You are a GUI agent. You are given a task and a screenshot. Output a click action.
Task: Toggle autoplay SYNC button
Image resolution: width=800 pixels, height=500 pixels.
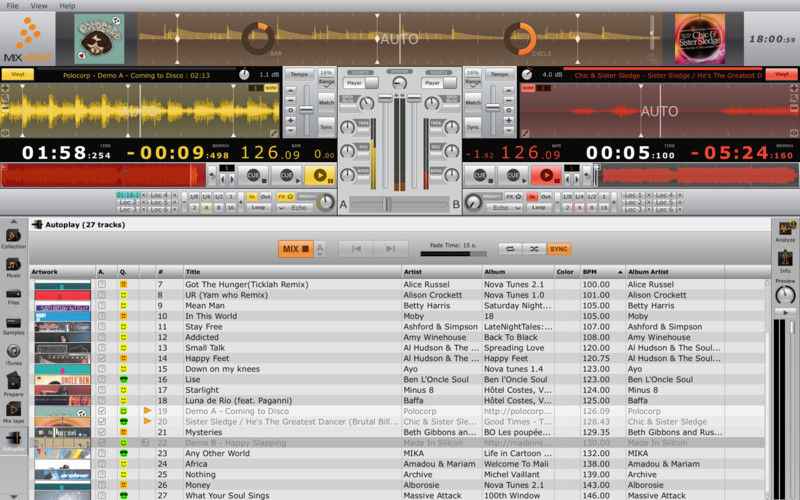click(559, 248)
